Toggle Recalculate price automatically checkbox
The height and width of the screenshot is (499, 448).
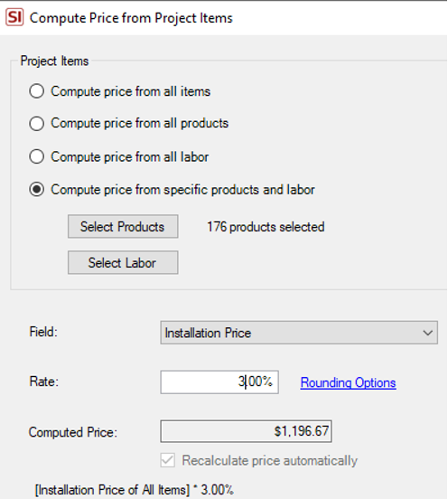click(168, 460)
